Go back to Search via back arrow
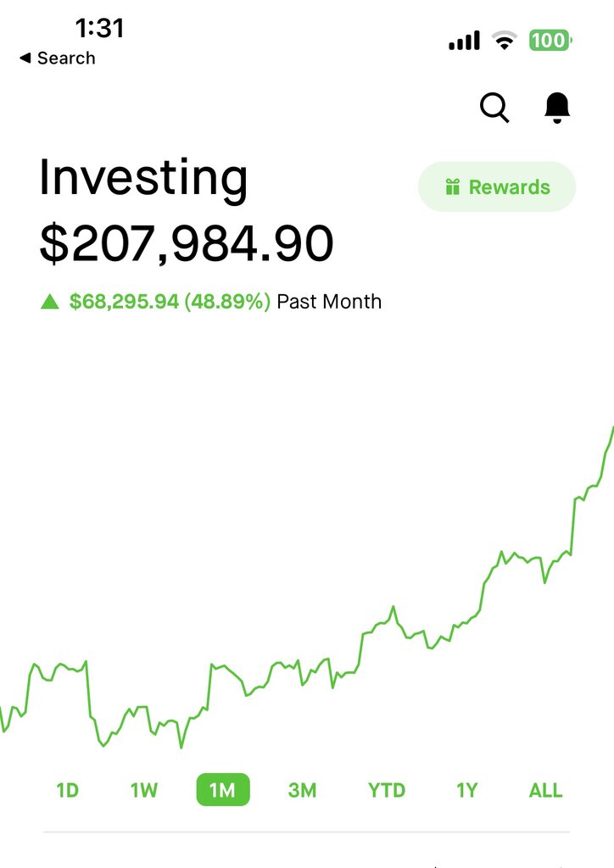 tap(25, 58)
